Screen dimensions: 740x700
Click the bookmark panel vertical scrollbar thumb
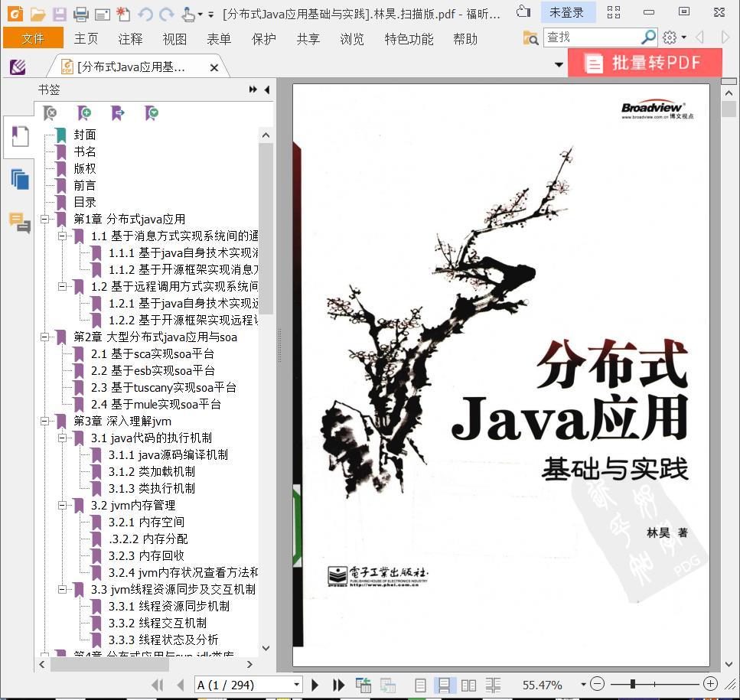pos(266,228)
